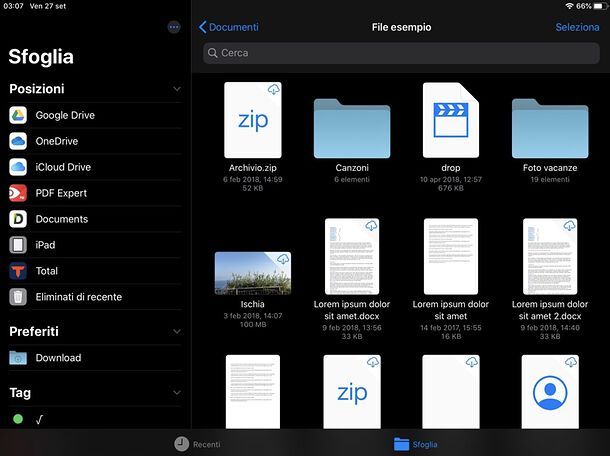Collapse the Tag section
This screenshot has height=456, width=610.
tap(177, 393)
